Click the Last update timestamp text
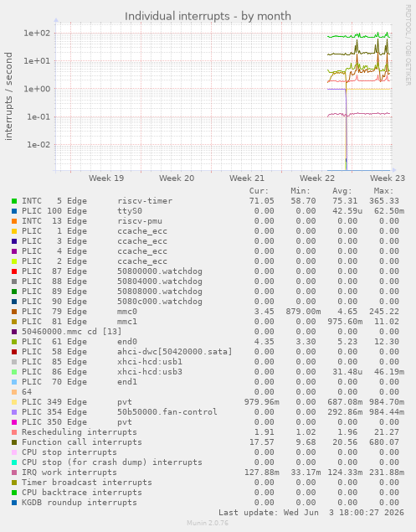 click(311, 513)
